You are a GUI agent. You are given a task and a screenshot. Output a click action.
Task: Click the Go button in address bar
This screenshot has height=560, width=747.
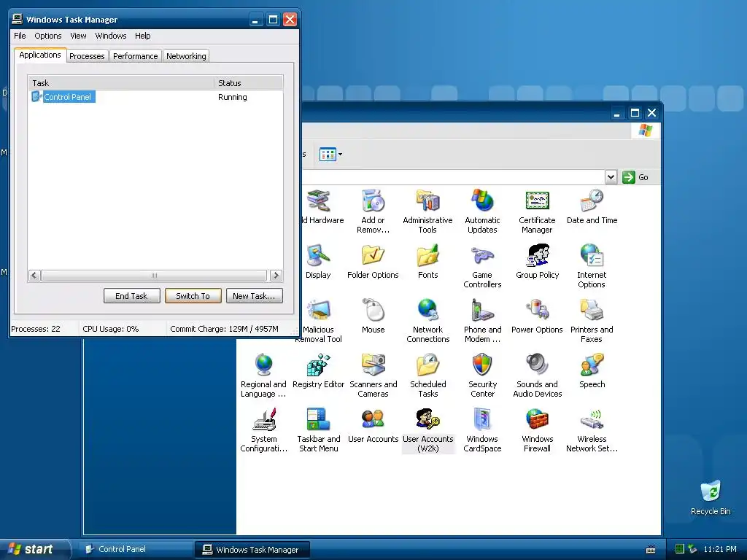tap(635, 177)
